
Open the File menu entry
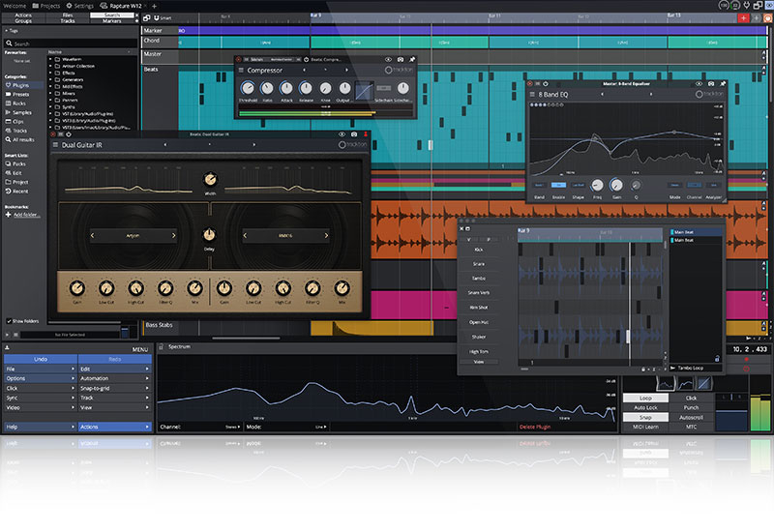pyautogui.click(x=39, y=369)
